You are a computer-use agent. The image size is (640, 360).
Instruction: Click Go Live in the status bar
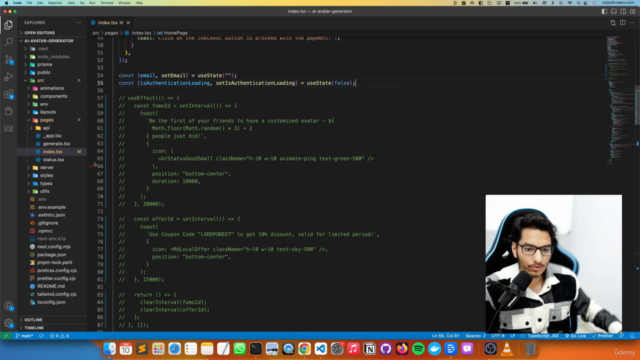point(576,336)
